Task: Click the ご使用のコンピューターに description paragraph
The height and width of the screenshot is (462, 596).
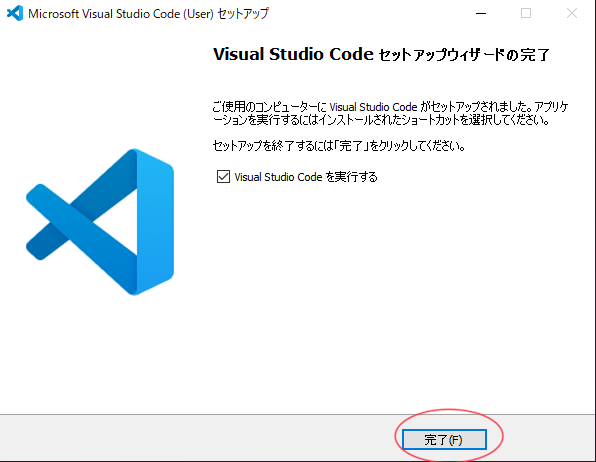Action: [x=390, y=113]
